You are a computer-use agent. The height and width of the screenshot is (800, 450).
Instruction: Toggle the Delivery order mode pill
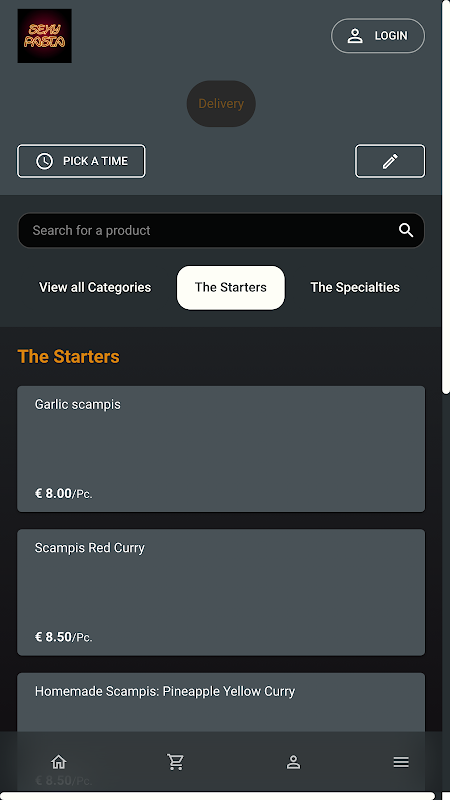coord(221,104)
